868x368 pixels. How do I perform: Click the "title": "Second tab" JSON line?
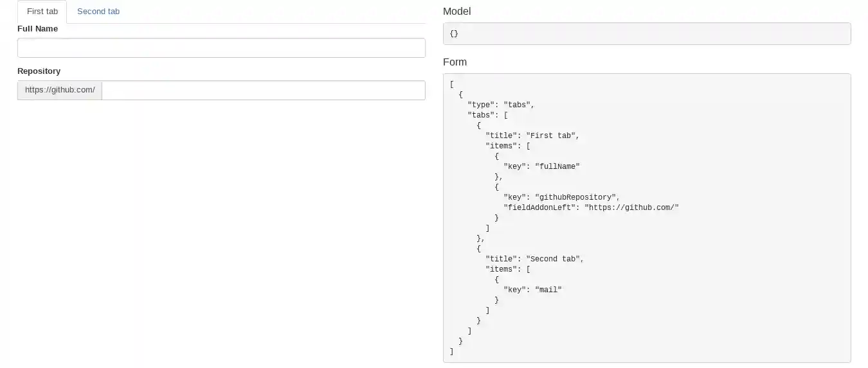click(x=534, y=259)
